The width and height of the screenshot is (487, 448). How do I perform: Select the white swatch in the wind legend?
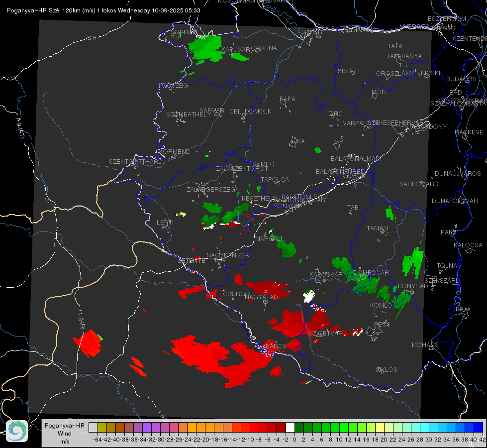tap(290, 428)
